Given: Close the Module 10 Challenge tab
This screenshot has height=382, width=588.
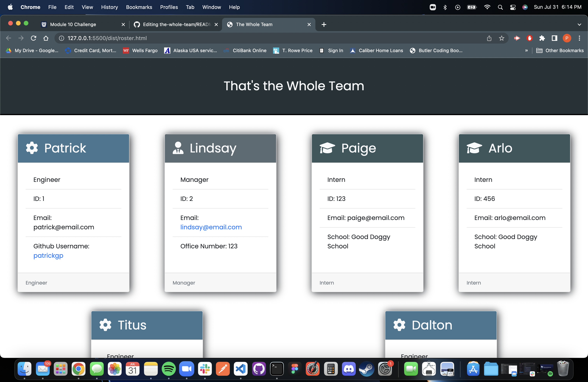Looking at the screenshot, I should (123, 25).
